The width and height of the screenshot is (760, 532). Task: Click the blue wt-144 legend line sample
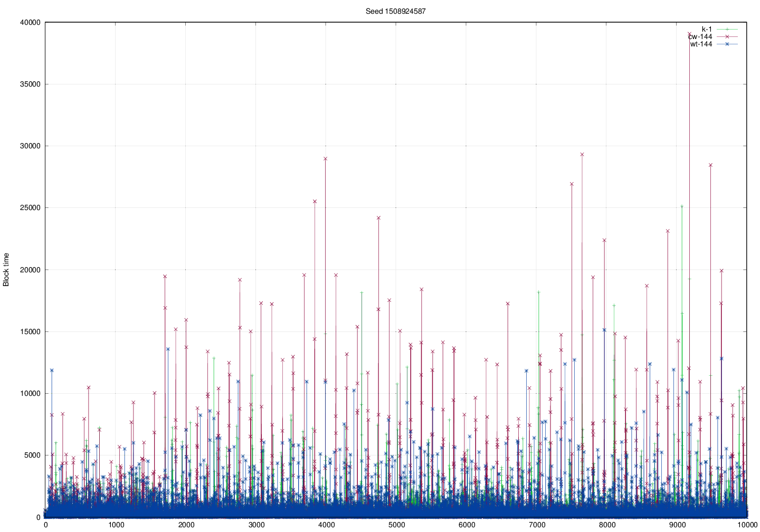(727, 44)
